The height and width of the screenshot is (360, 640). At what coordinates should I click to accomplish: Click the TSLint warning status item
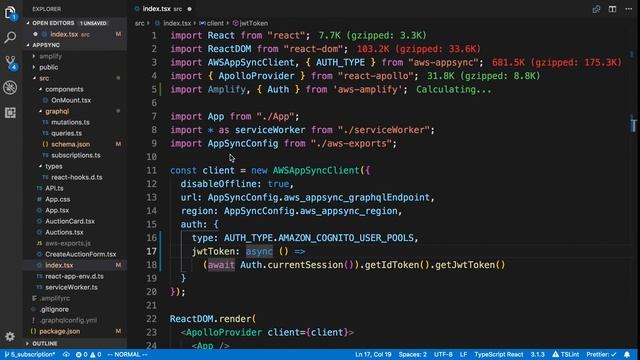(x=566, y=355)
